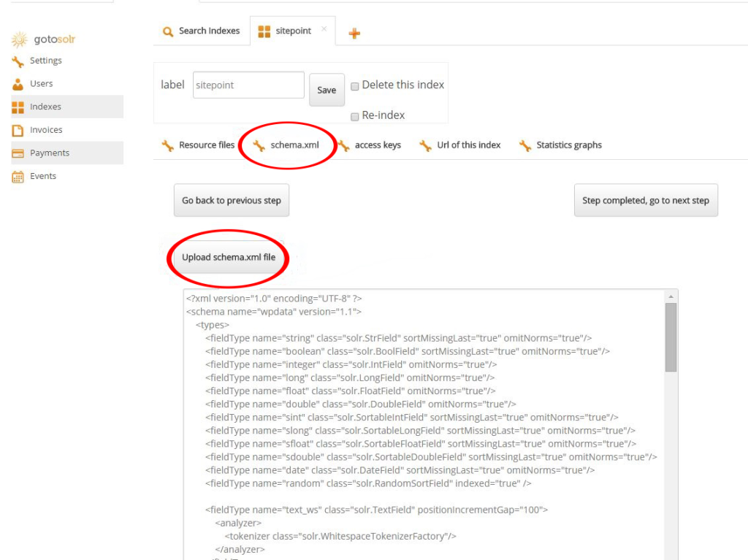The width and height of the screenshot is (748, 560).
Task: Click the wrench icon beside schema.xml
Action: click(x=259, y=145)
